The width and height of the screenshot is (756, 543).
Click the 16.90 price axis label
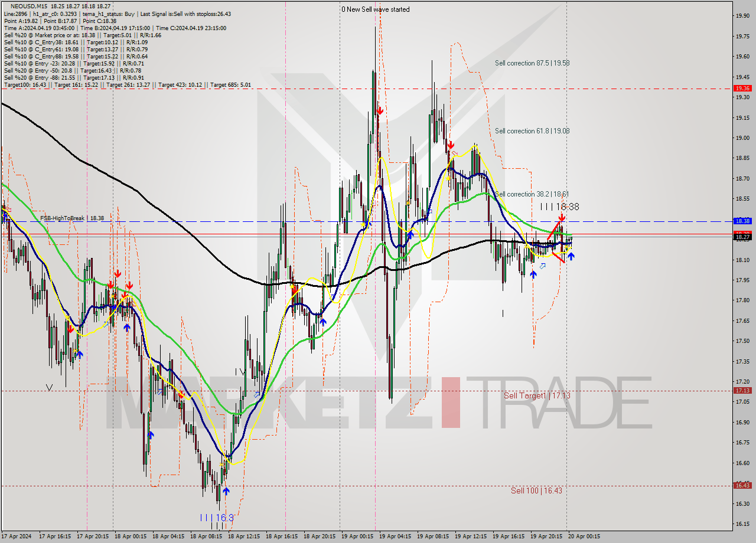pyautogui.click(x=742, y=423)
